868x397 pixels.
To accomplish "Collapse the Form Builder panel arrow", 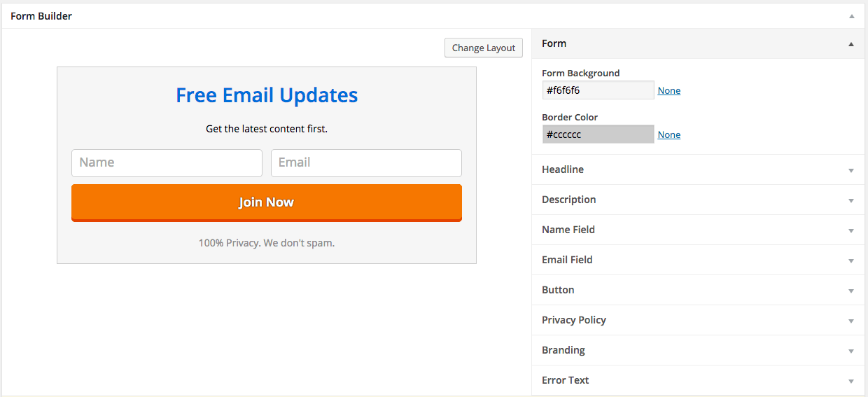I will [851, 16].
